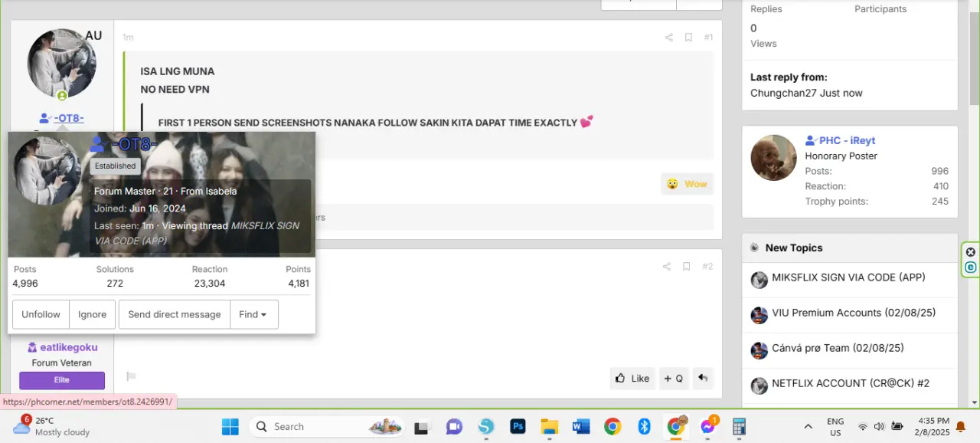
Task: Share post #2 via share icon
Action: point(667,267)
